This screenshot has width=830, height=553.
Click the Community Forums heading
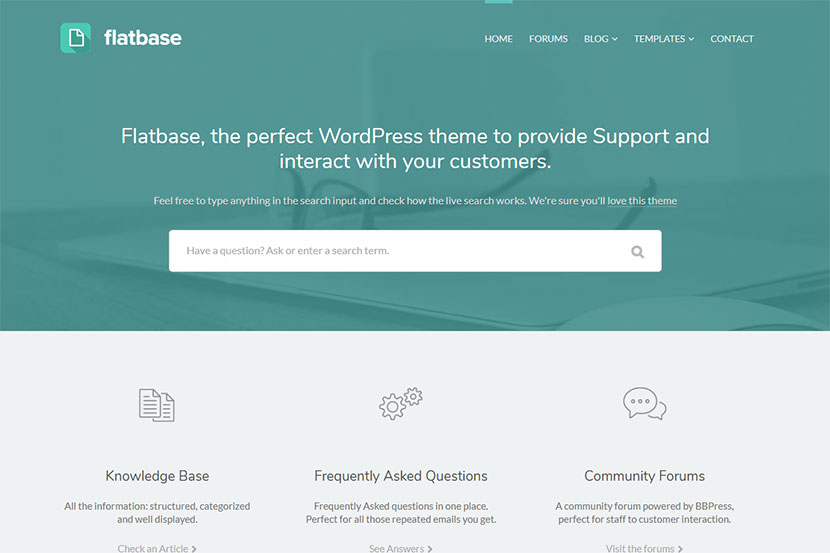(x=644, y=476)
